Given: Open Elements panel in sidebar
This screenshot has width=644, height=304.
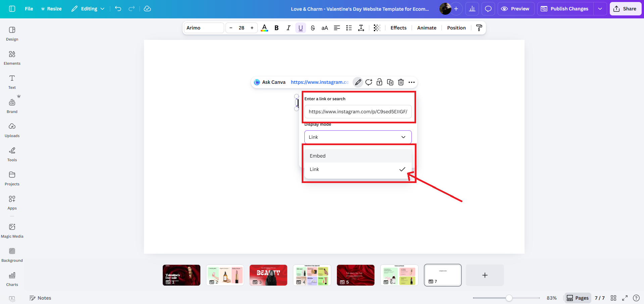Looking at the screenshot, I should tap(12, 57).
